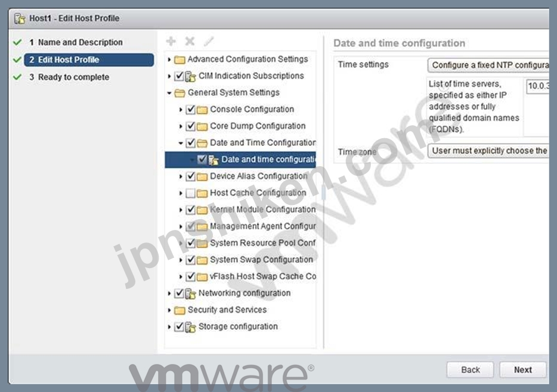Expand Advanced Configuration Settings node

coord(169,60)
